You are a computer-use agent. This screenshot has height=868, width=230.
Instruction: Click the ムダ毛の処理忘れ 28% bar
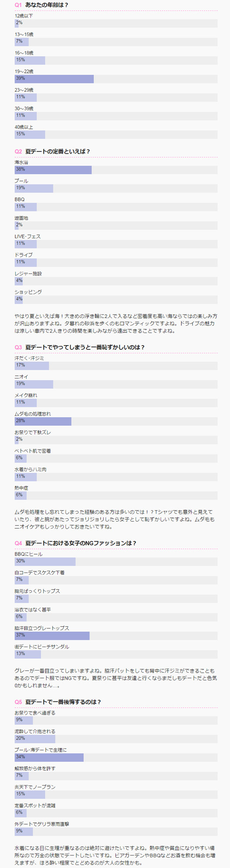tap(116, 421)
